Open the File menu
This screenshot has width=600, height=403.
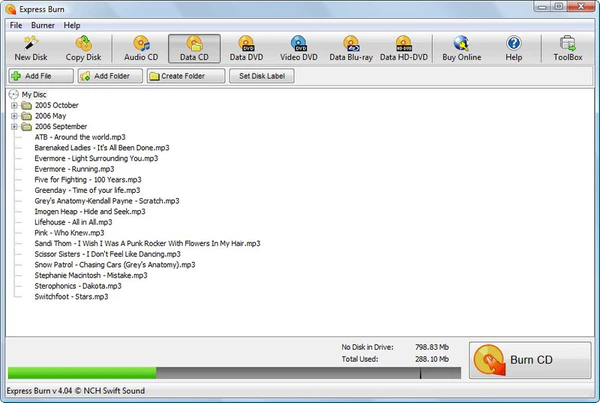[15, 24]
